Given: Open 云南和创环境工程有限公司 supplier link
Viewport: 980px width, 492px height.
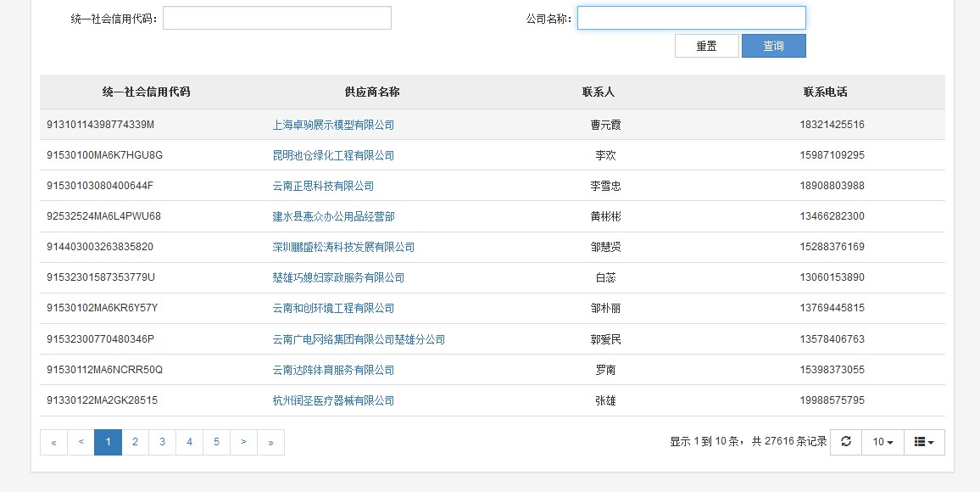Looking at the screenshot, I should [333, 308].
